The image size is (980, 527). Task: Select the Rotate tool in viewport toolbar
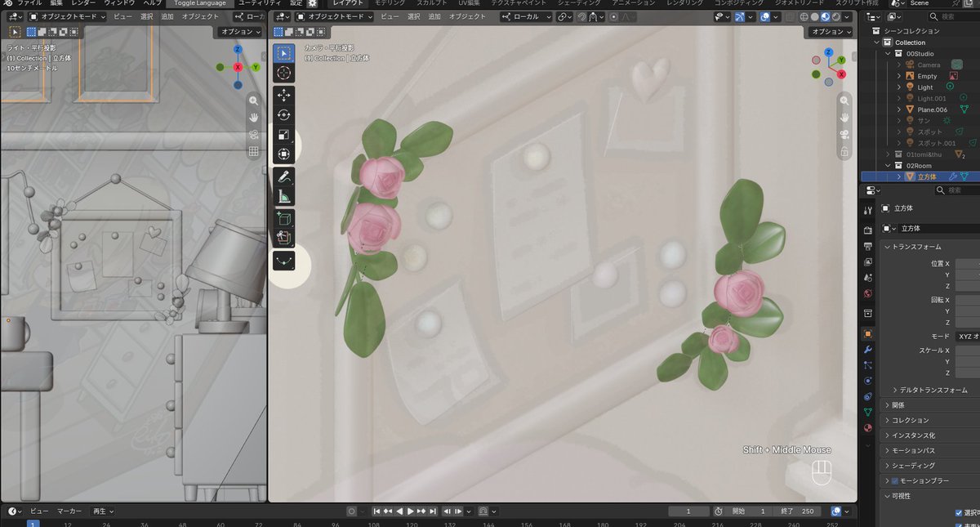click(x=283, y=115)
